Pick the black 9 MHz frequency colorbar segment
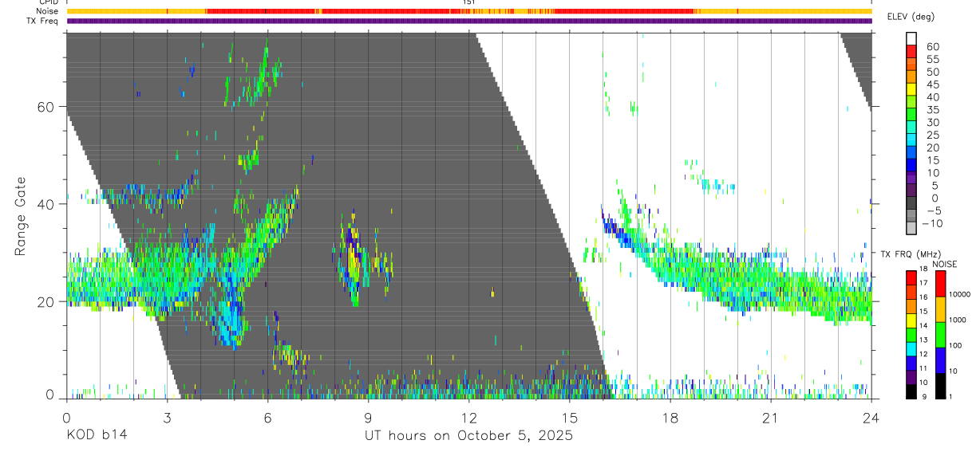This screenshot has width=980, height=452. click(911, 391)
